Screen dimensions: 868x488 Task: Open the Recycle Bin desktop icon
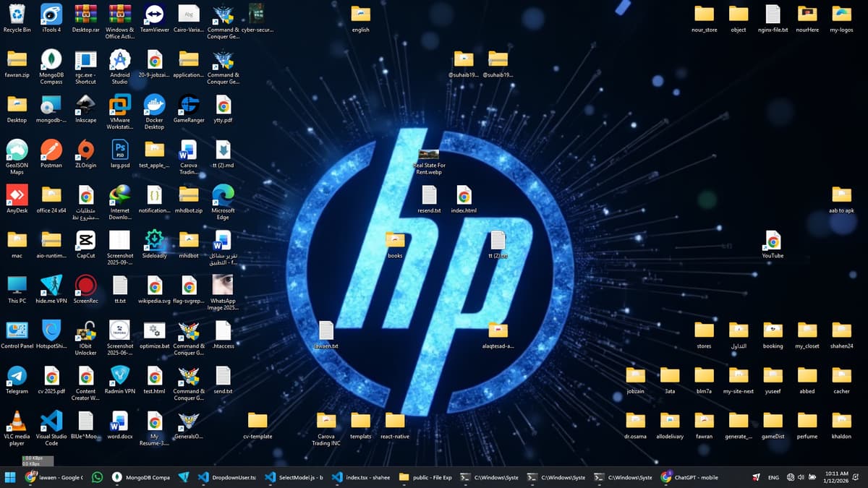pyautogui.click(x=17, y=14)
